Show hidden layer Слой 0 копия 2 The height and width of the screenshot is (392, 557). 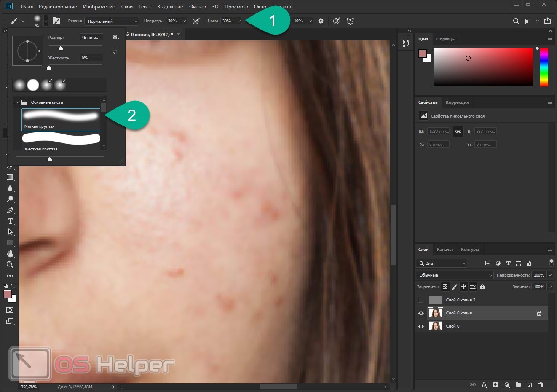click(420, 300)
